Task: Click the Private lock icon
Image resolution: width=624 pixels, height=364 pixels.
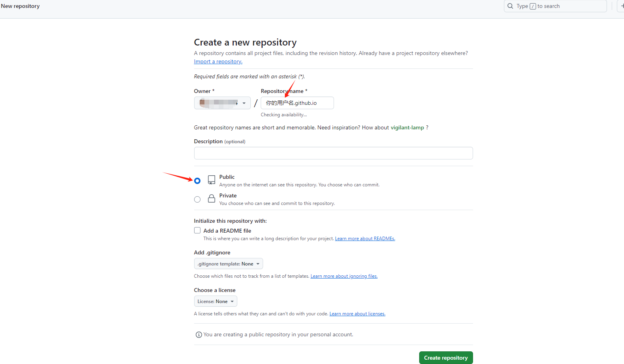Action: pyautogui.click(x=212, y=199)
